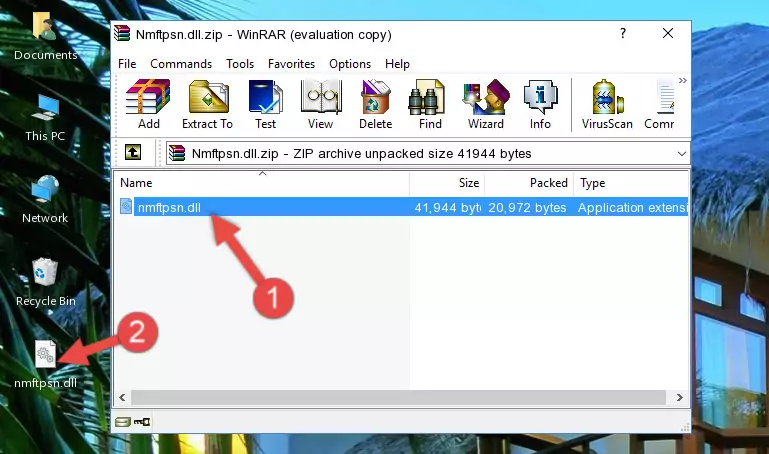Click the archive address bar field
769x454 pixels.
[428, 153]
